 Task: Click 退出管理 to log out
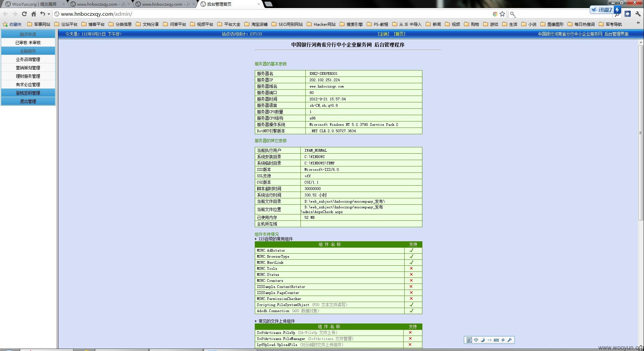pos(28,101)
